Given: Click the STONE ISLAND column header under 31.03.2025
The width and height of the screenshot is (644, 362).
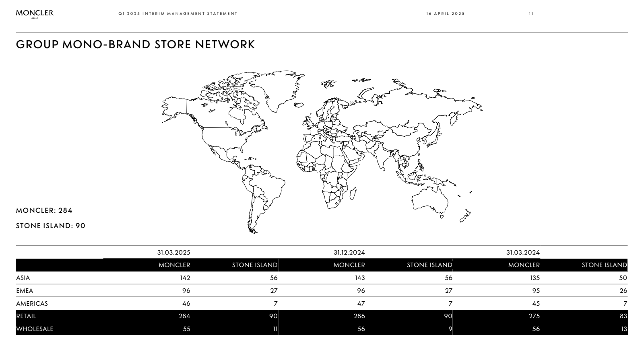Looking at the screenshot, I should pyautogui.click(x=255, y=265).
